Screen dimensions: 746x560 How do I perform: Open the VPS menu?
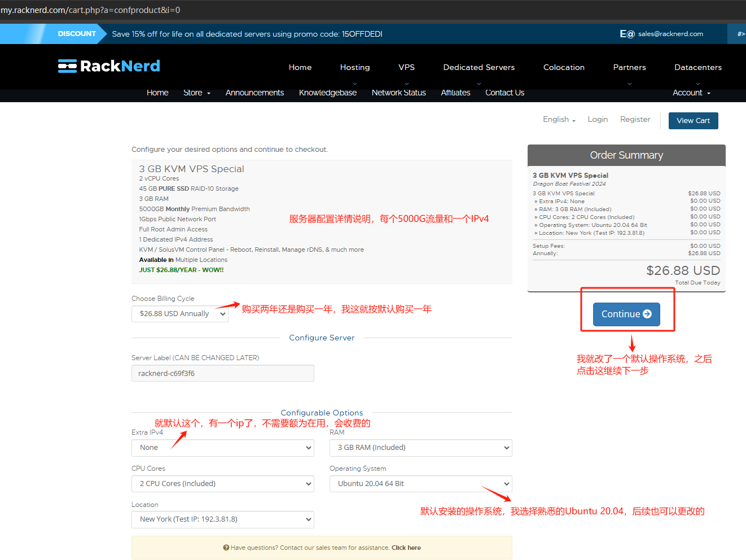[x=406, y=67]
